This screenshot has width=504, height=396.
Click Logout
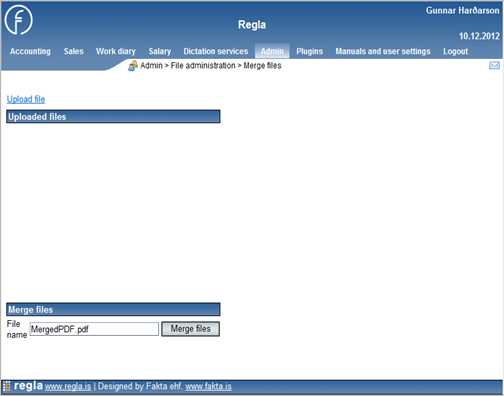455,51
